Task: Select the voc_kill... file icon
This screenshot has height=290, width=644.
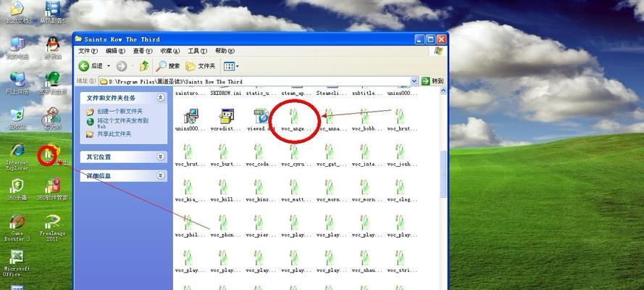Action: (223, 187)
